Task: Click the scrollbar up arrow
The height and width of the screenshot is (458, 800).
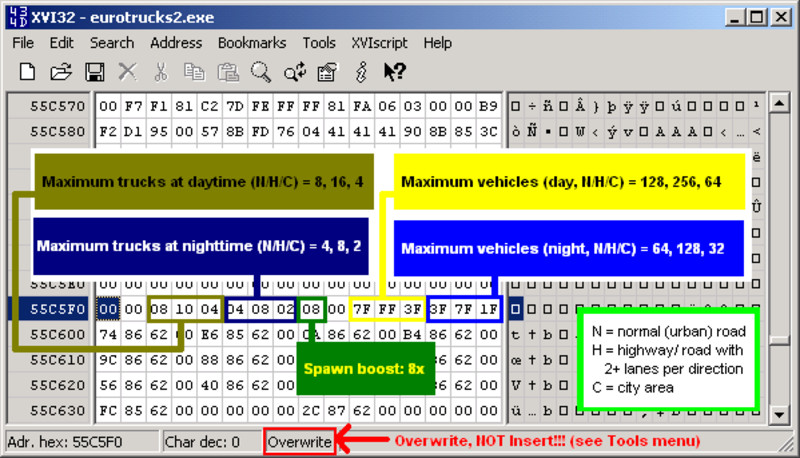Action: 779,104
